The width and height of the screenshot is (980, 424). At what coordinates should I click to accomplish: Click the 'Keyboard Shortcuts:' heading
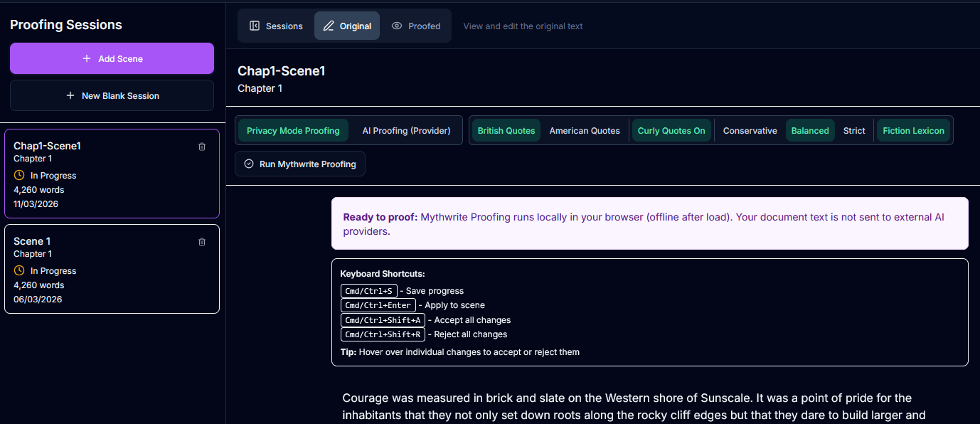click(383, 274)
